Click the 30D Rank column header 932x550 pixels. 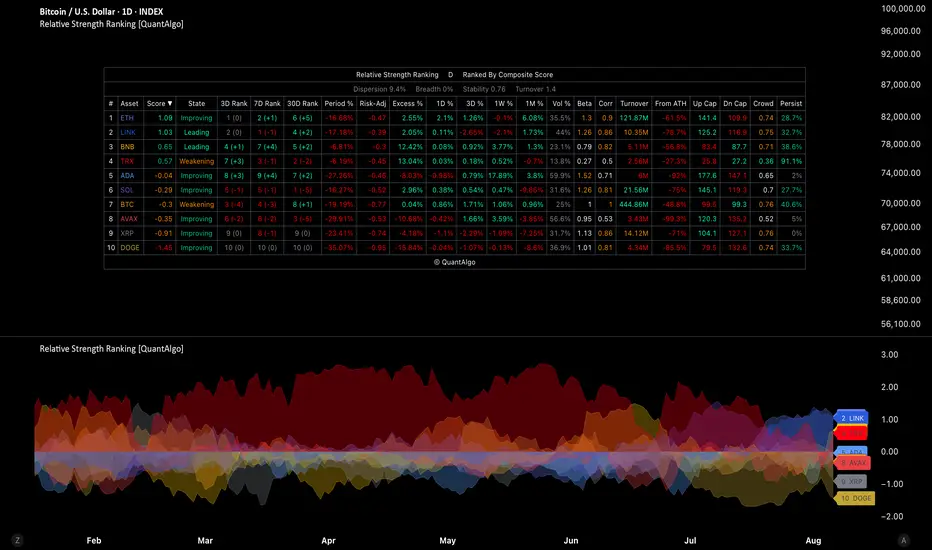click(x=303, y=103)
